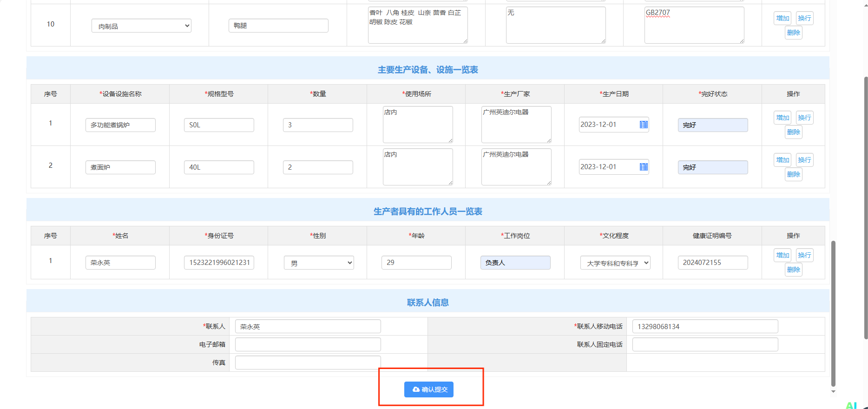Viewport: 868px width, 409px height.
Task: Open the 文化程度 education dropdown
Action: click(615, 263)
